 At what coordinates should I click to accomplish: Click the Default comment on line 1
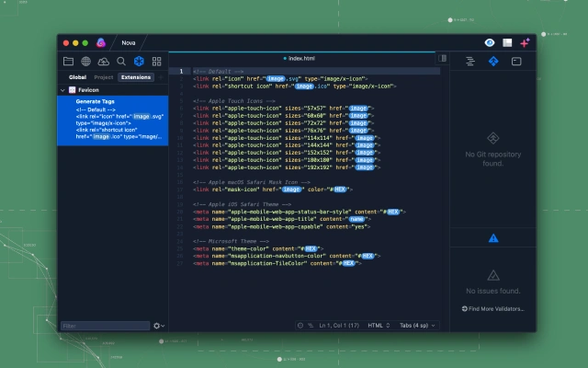(x=219, y=72)
